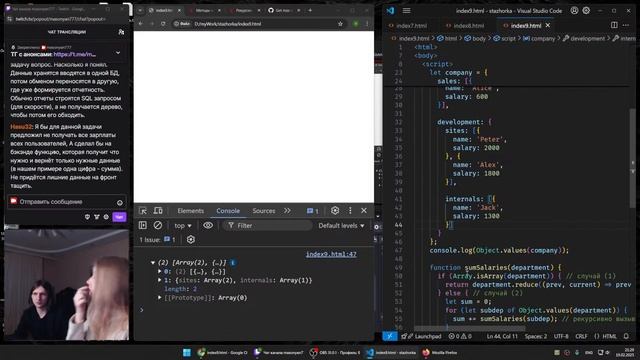640x360 pixels.
Task: Open the Windows Start menu
Action: coord(187,352)
